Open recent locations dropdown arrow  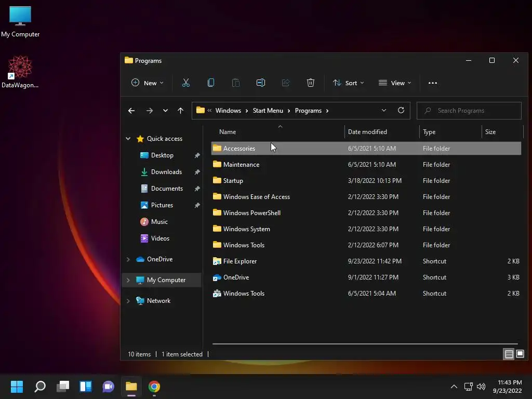pos(165,111)
